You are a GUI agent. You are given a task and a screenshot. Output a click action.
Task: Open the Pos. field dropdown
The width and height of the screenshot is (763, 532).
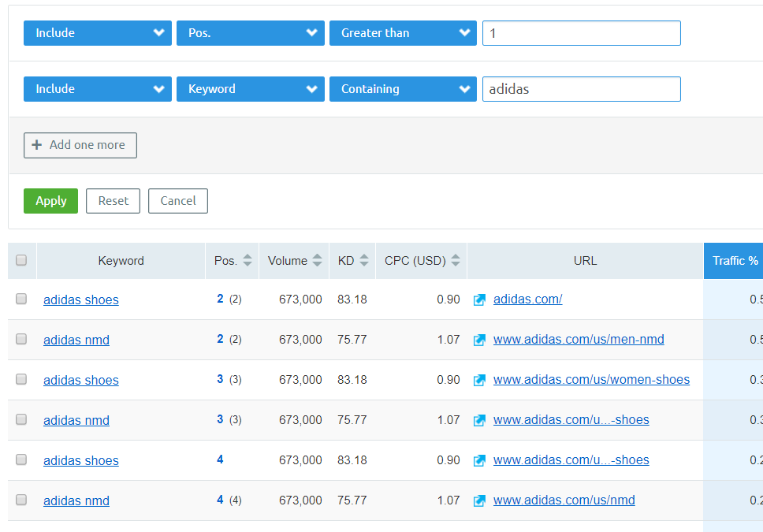tap(250, 33)
